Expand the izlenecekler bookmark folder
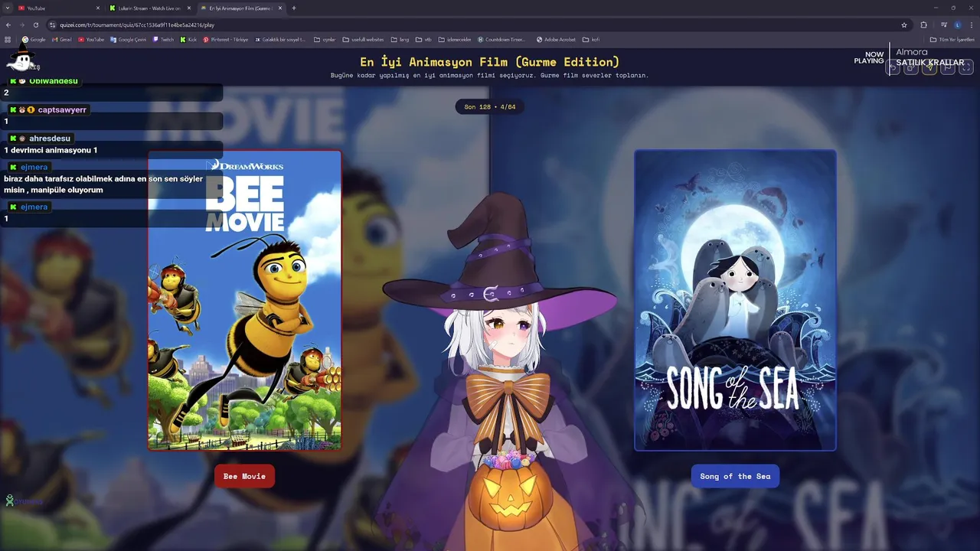Screen dimensions: 980x551 tap(455, 39)
